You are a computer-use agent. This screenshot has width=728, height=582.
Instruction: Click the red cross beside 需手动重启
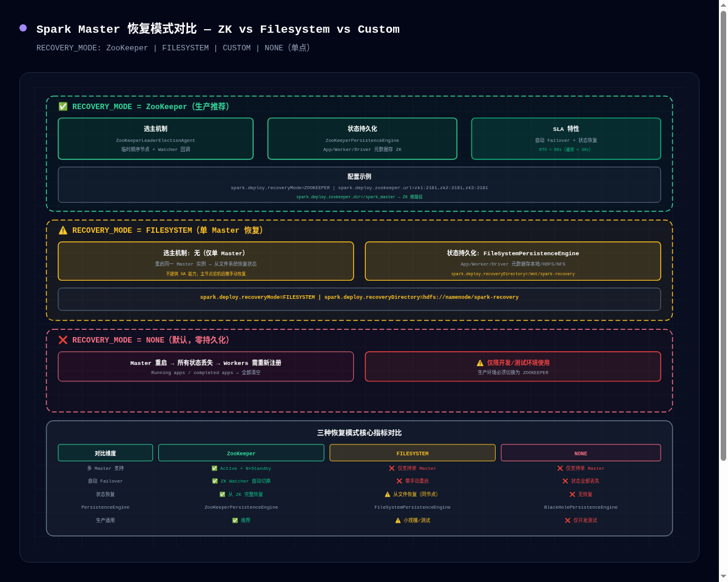[399, 481]
